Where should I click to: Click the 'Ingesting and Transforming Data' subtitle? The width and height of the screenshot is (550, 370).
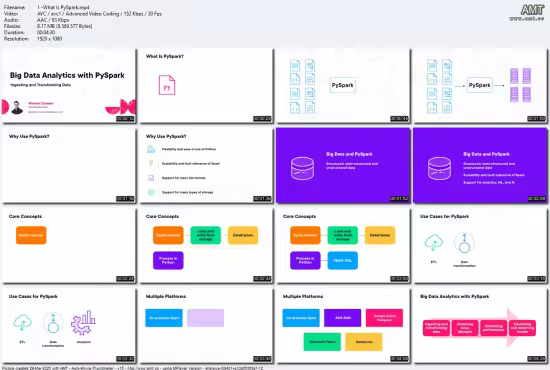40,85
